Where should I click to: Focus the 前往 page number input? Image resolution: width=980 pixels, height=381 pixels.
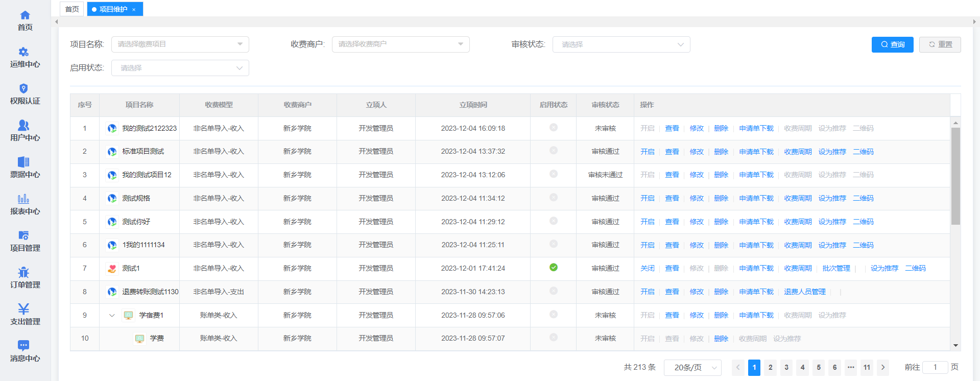coord(936,367)
